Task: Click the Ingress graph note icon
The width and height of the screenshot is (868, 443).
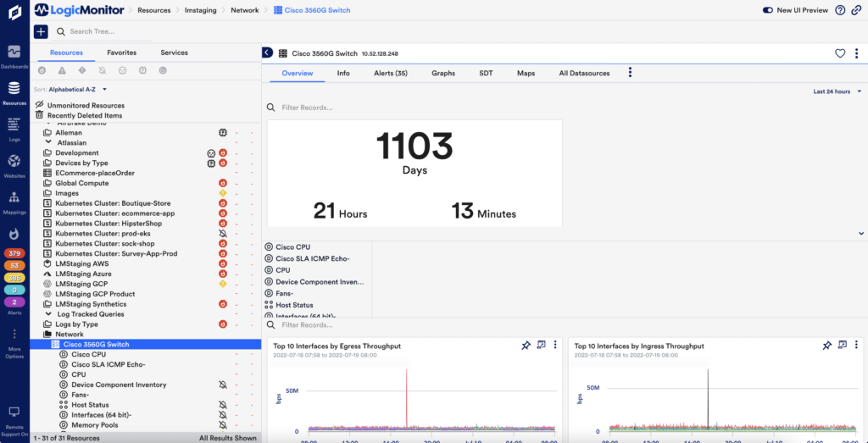Action: coord(843,345)
